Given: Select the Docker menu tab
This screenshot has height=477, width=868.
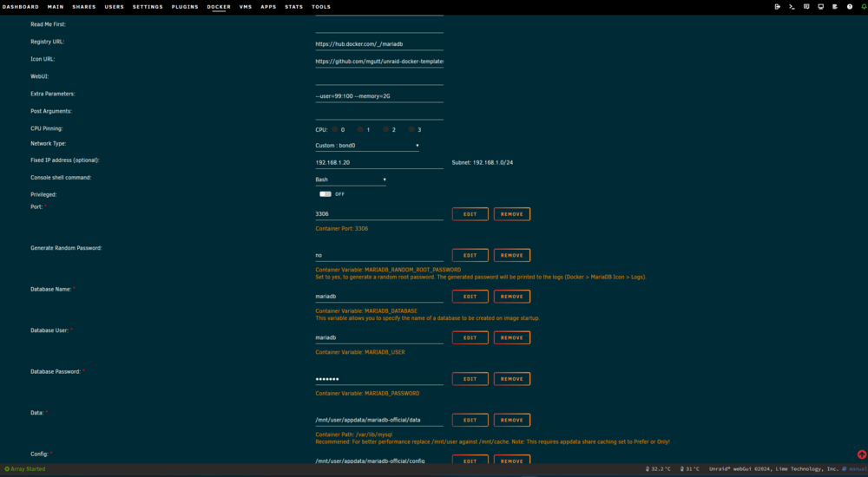Looking at the screenshot, I should point(219,7).
